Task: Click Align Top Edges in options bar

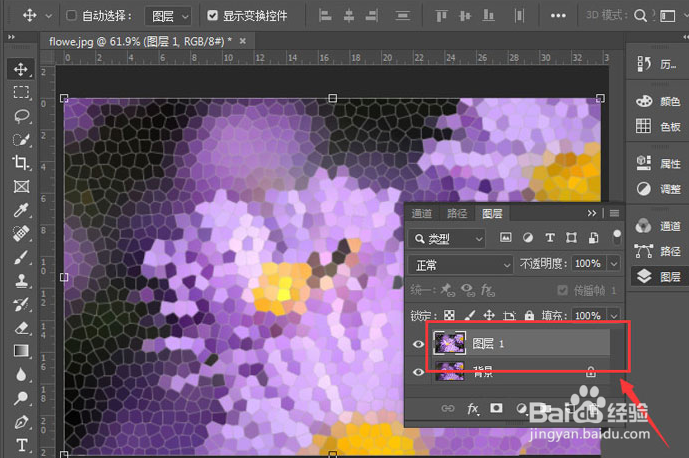Action: pyautogui.click(x=441, y=16)
